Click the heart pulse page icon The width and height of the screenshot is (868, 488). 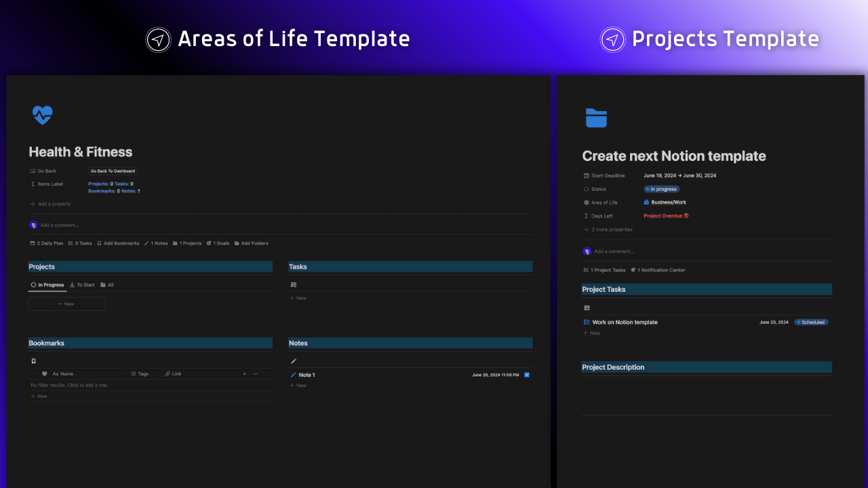click(x=42, y=115)
